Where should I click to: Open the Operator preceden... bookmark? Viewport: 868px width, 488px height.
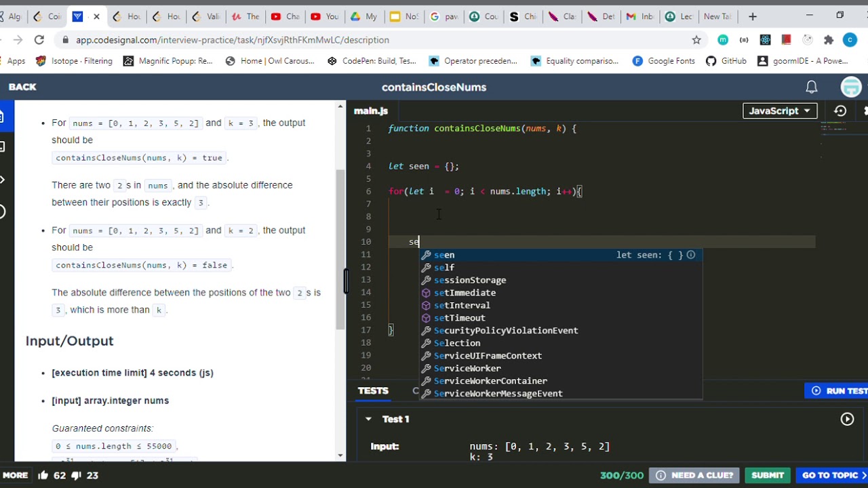coord(473,61)
